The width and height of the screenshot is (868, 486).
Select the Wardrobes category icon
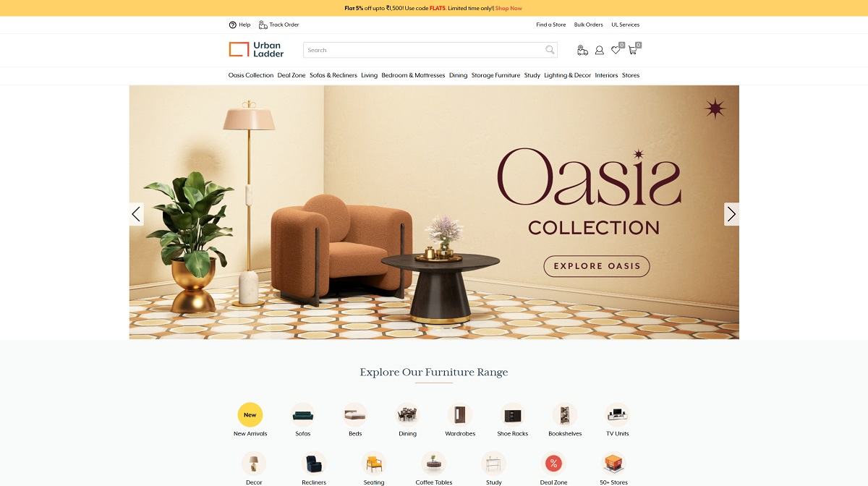pos(460,415)
